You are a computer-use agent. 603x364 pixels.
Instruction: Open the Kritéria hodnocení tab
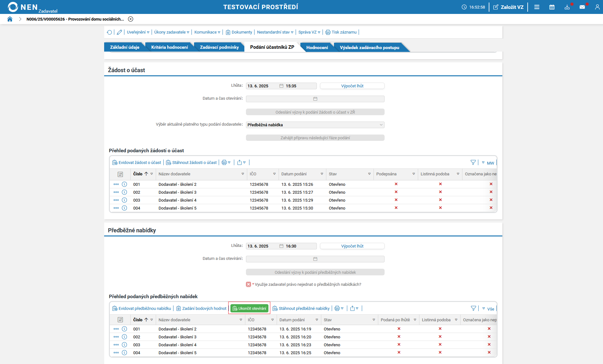click(169, 47)
